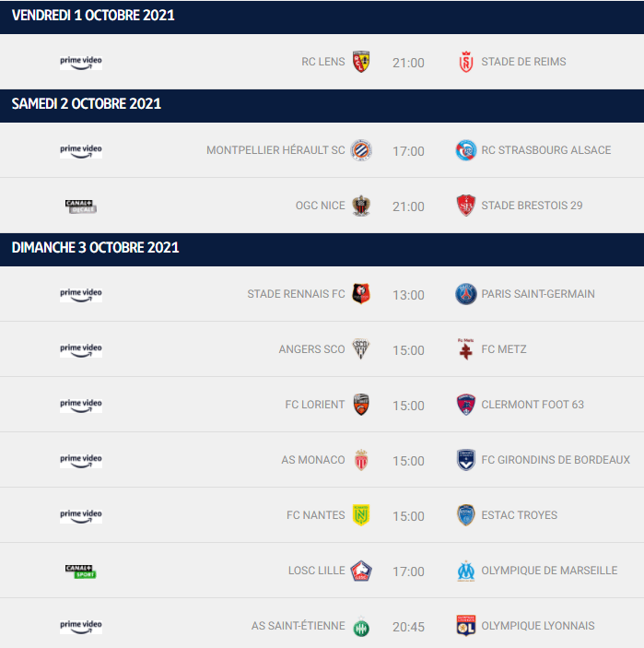Click the FC Nantes yellow crest
The height and width of the screenshot is (648, 644).
tap(361, 515)
